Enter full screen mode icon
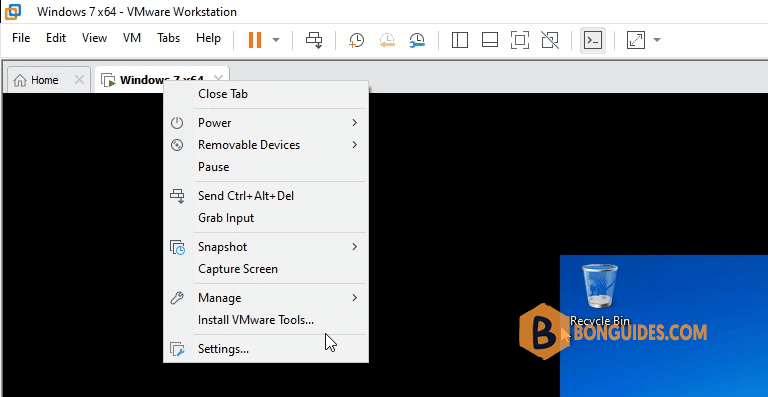This screenshot has height=397, width=768. (520, 40)
